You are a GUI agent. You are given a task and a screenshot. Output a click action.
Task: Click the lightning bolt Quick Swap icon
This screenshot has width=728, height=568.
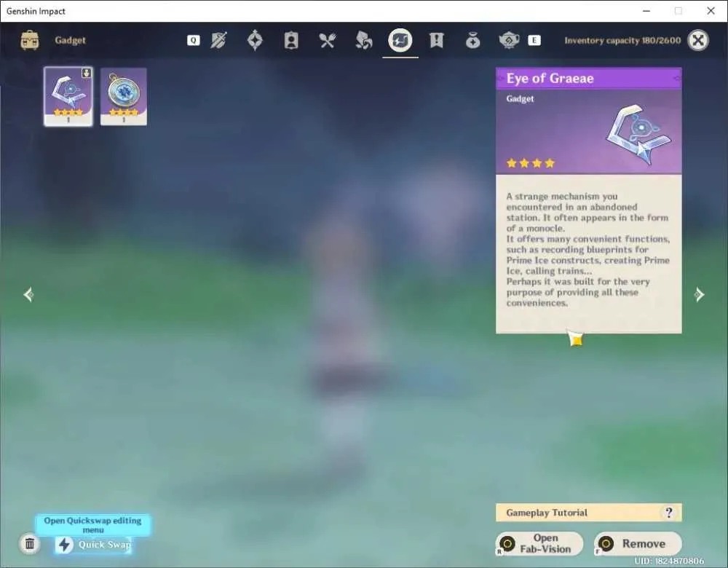(x=65, y=545)
